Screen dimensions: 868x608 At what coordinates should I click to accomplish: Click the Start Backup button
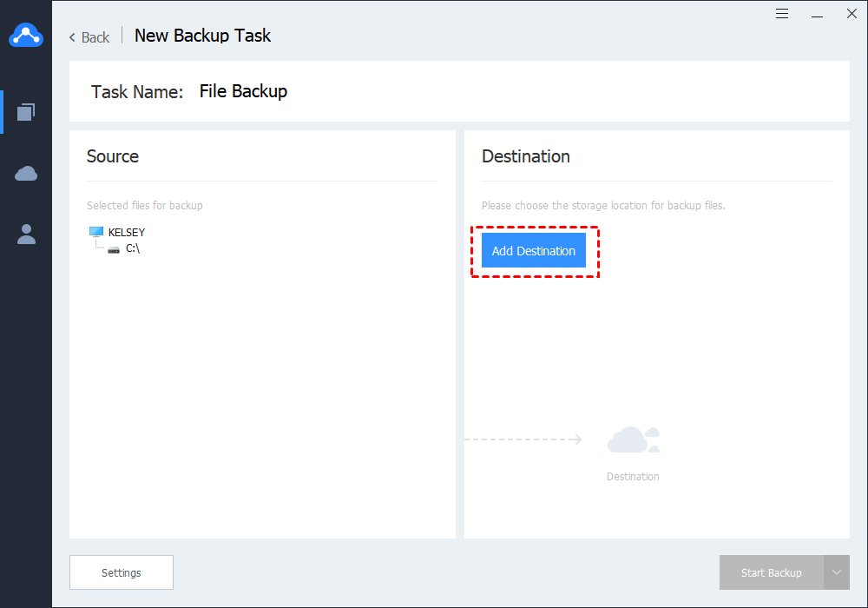pos(771,572)
